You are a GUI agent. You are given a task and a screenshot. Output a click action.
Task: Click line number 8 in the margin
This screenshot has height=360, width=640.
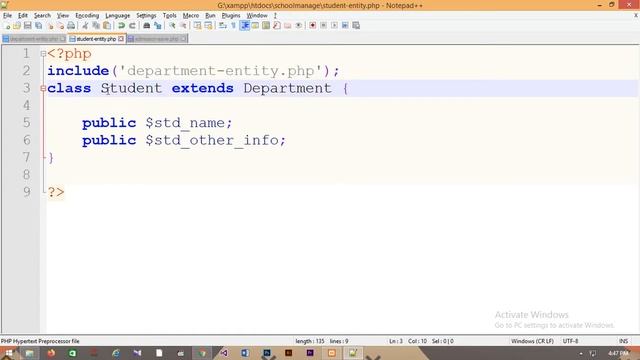(x=27, y=175)
